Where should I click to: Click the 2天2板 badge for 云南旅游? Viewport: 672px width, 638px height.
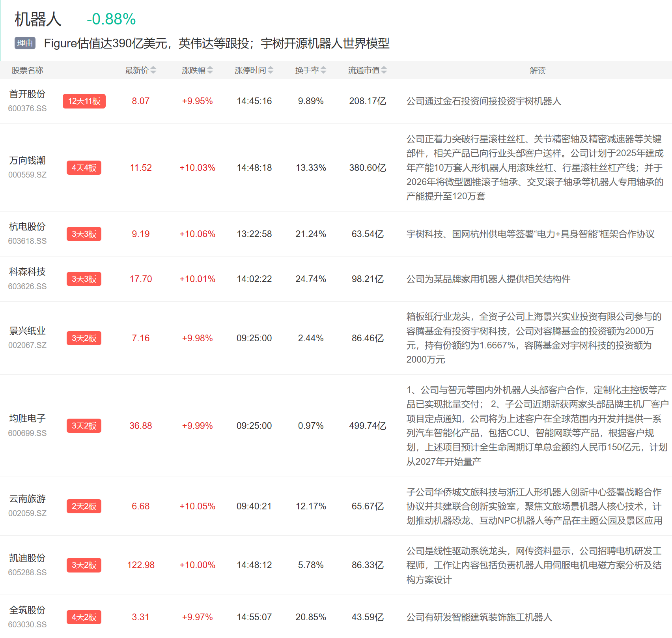[x=84, y=506]
